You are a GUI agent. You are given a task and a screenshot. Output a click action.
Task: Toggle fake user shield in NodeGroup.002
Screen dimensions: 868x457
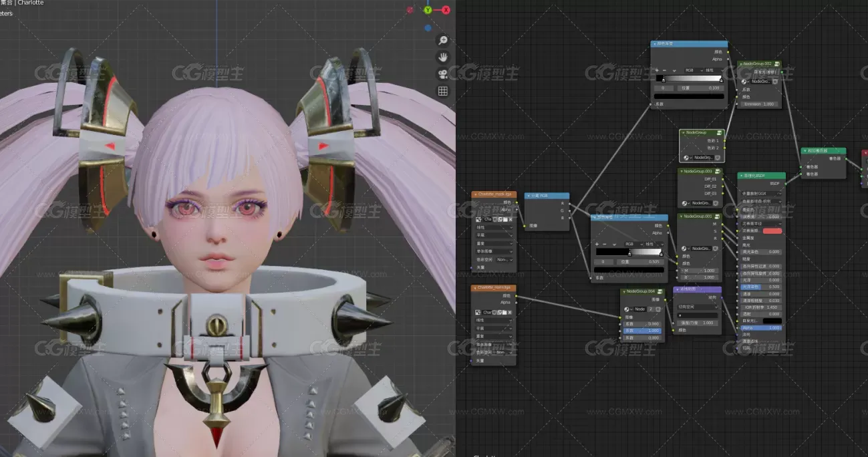point(774,82)
